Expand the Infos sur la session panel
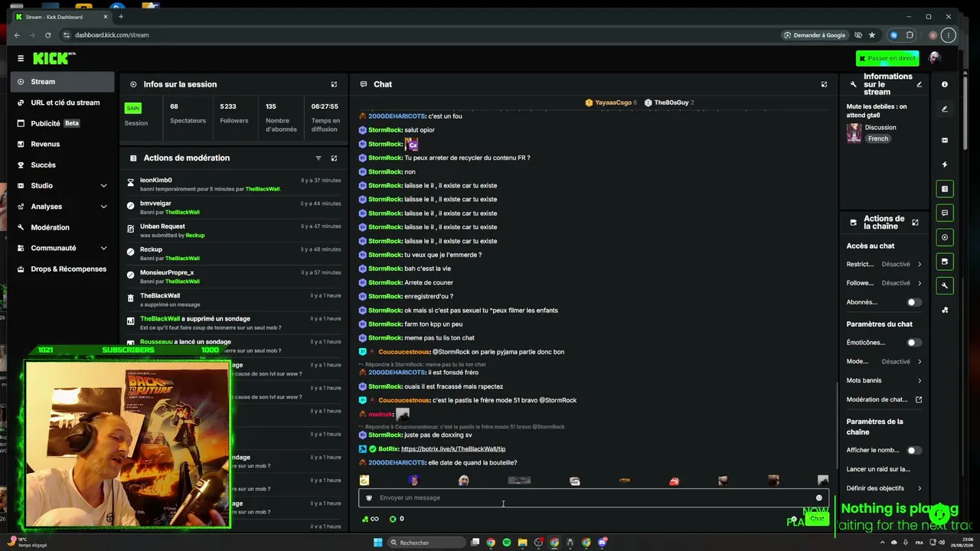This screenshot has width=980, height=551. tap(334, 84)
